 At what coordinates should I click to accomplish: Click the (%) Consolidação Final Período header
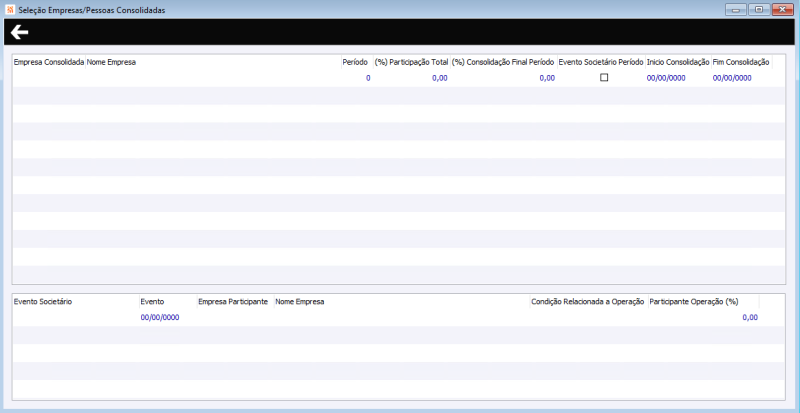(x=504, y=62)
